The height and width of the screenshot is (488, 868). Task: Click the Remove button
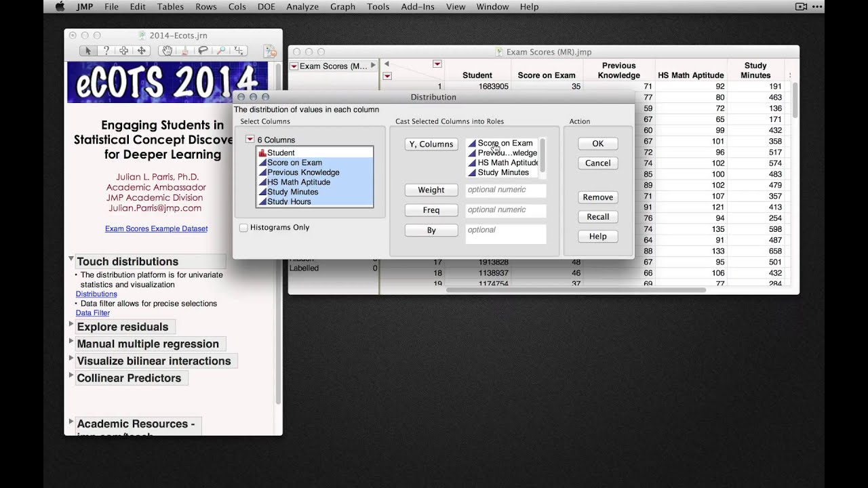coord(598,197)
